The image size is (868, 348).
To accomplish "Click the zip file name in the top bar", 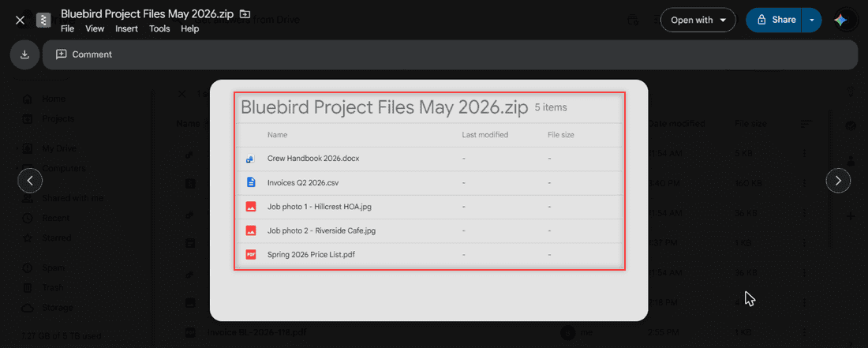I will [x=148, y=14].
